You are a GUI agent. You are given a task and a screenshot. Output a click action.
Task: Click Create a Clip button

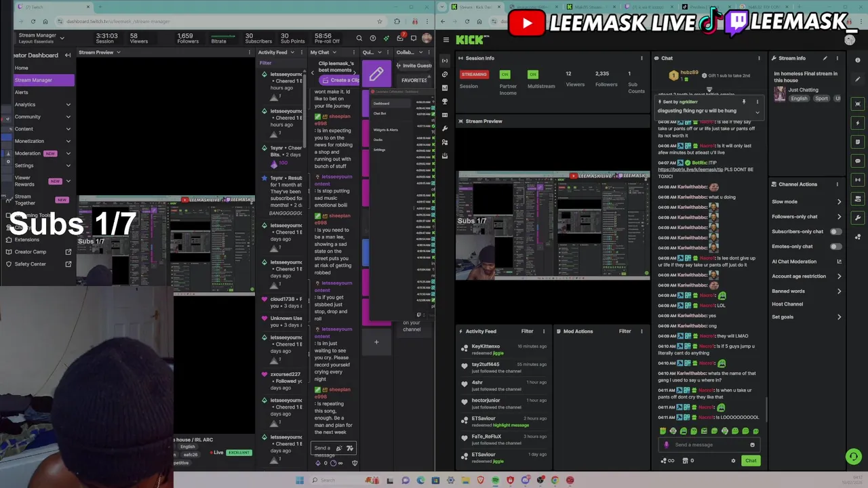(340, 80)
